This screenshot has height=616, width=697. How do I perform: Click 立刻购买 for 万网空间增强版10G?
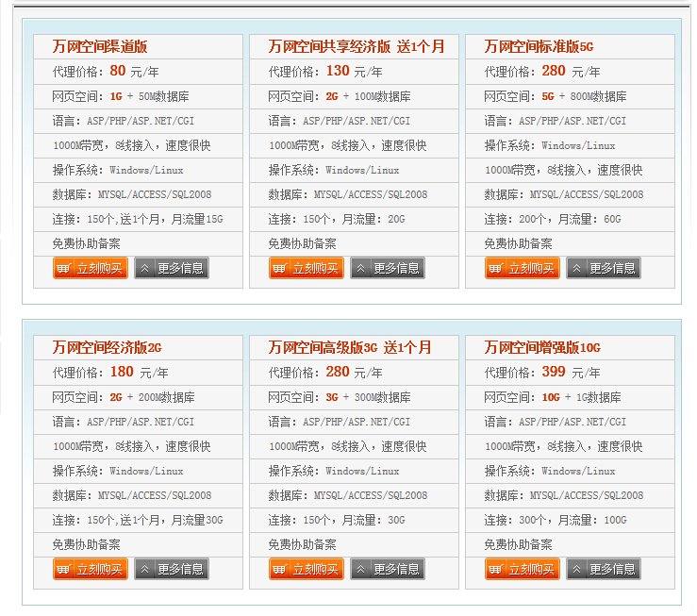(523, 569)
